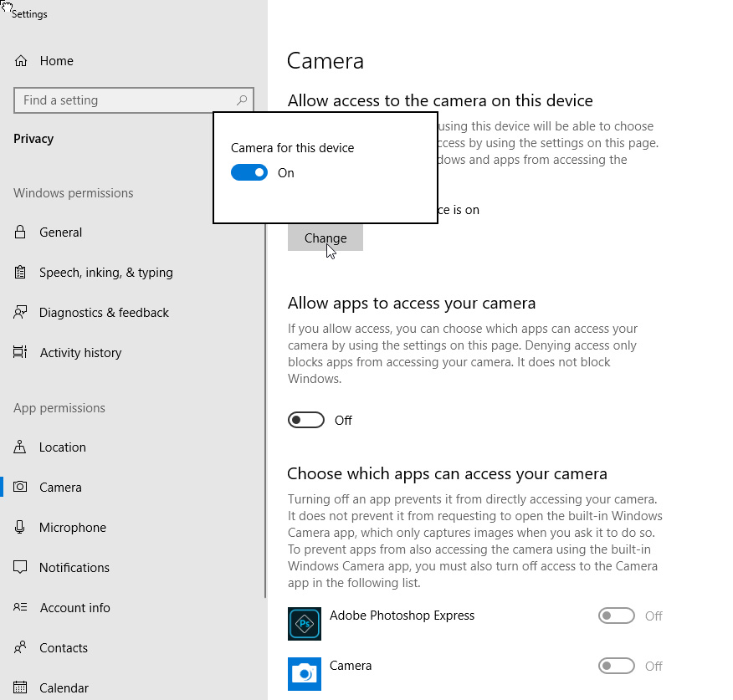Go to Activity history settings

tap(80, 353)
